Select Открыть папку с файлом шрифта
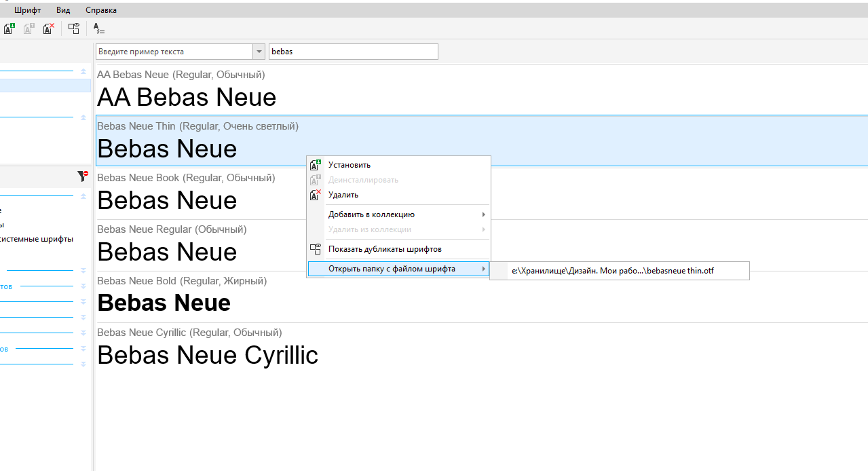Image resolution: width=868 pixels, height=471 pixels. click(398, 269)
